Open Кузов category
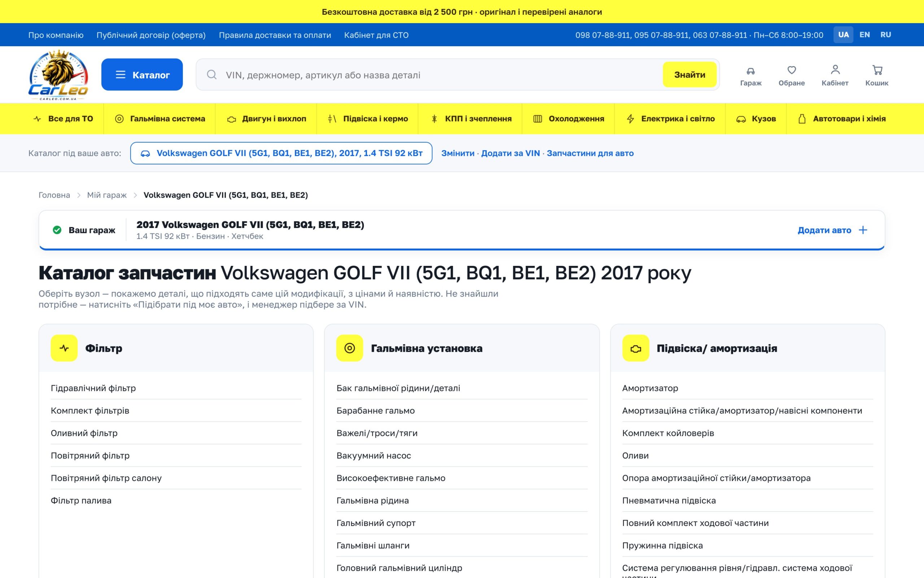This screenshot has width=924, height=578. click(756, 118)
